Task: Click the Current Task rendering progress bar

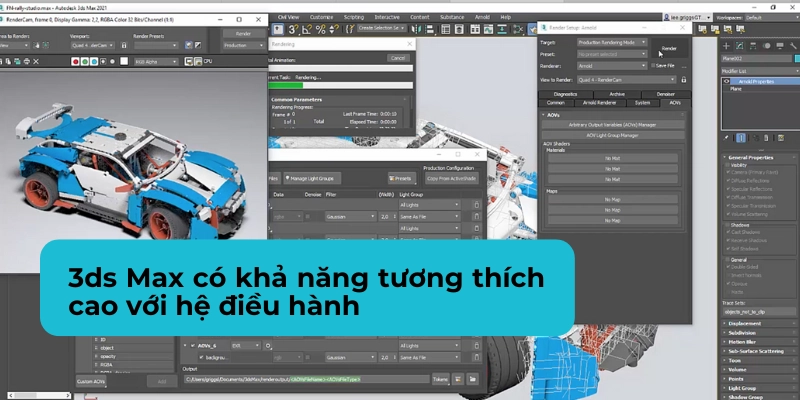Action: click(x=340, y=85)
